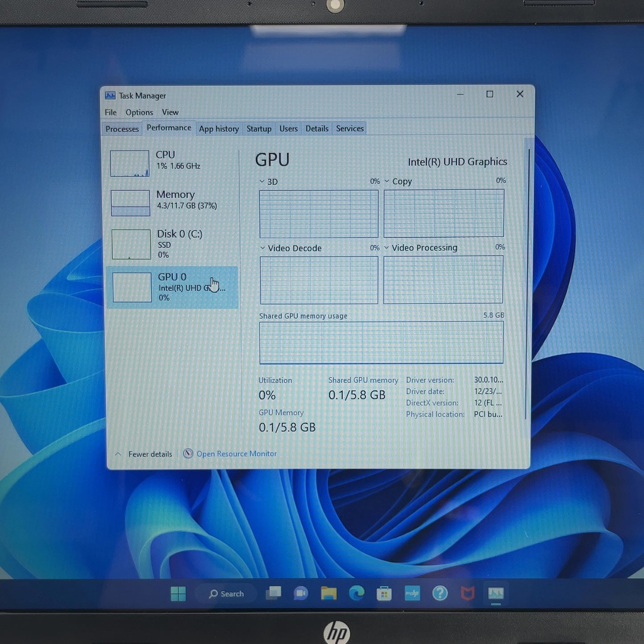This screenshot has width=644, height=644.
Task: Click the taskbar Search box
Action: pyautogui.click(x=227, y=594)
